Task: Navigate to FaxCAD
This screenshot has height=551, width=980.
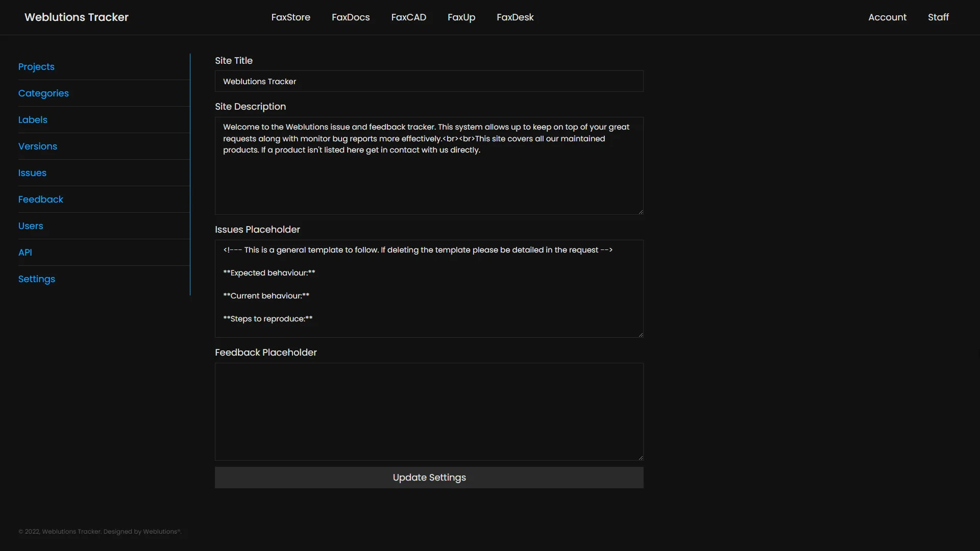Action: tap(408, 17)
